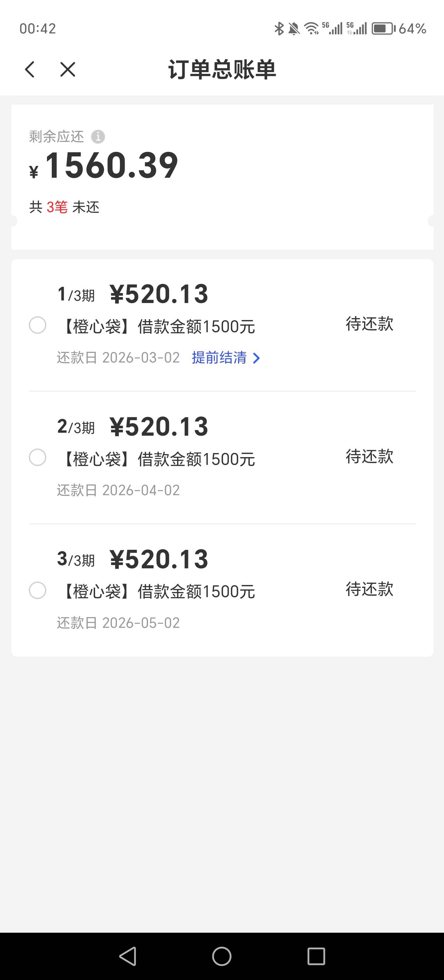Tap the info icon beside 剩余应还

click(98, 137)
